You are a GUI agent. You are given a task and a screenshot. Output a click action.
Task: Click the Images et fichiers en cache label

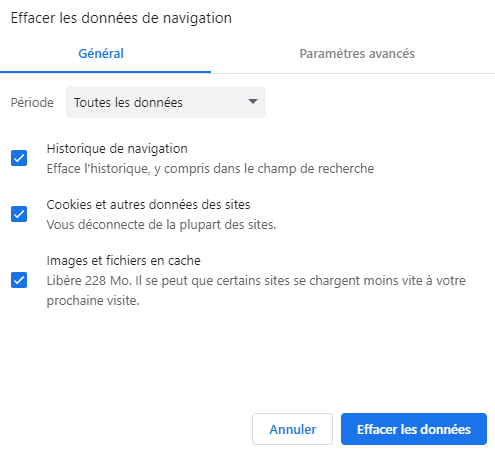click(x=124, y=260)
